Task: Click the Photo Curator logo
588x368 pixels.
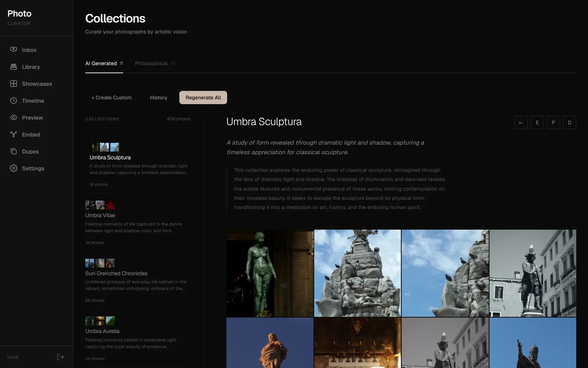Action: (x=19, y=17)
